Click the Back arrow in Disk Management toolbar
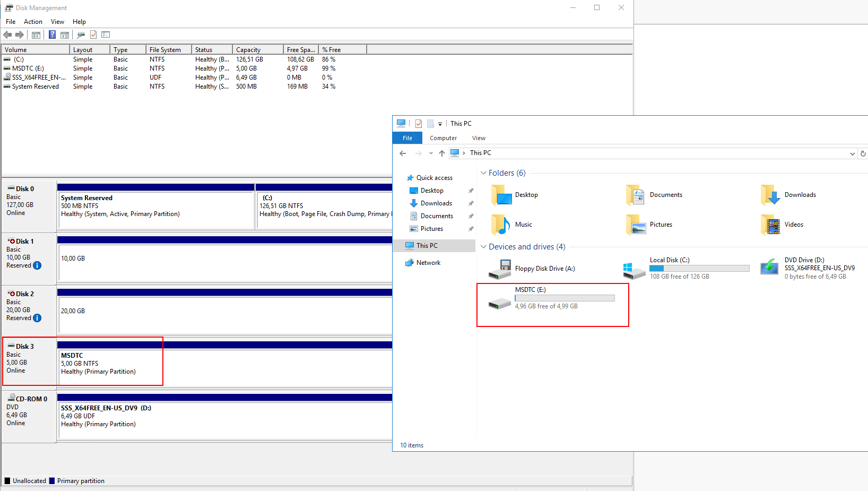The width and height of the screenshot is (868, 491). click(7, 35)
